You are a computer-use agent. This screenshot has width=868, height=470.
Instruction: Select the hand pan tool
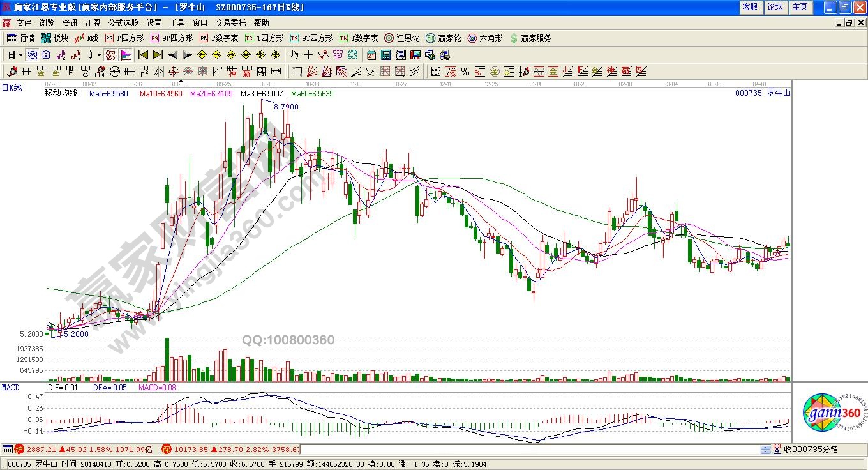pyautogui.click(x=294, y=55)
